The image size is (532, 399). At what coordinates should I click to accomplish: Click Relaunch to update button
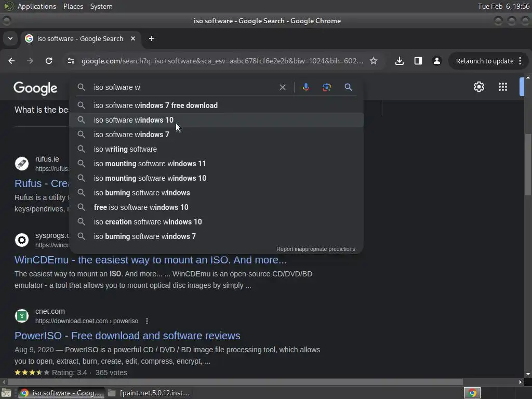click(x=485, y=61)
